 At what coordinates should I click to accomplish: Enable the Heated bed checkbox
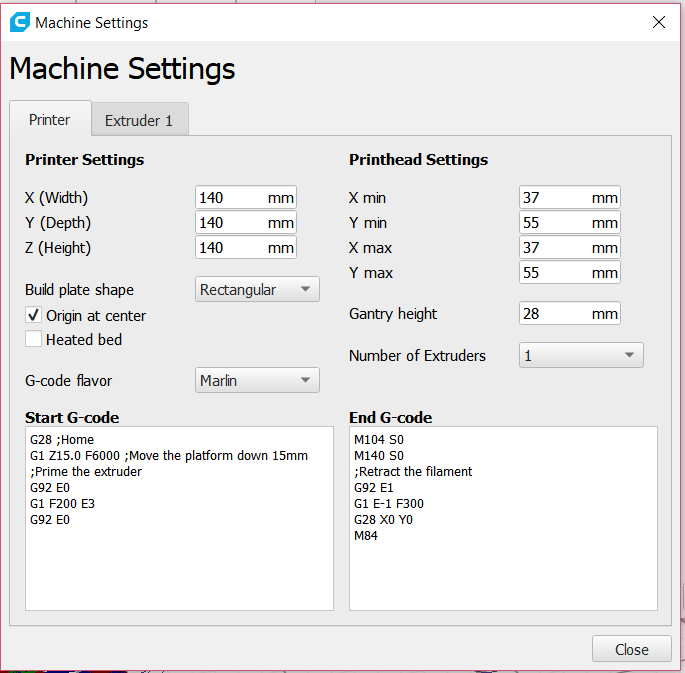(34, 340)
